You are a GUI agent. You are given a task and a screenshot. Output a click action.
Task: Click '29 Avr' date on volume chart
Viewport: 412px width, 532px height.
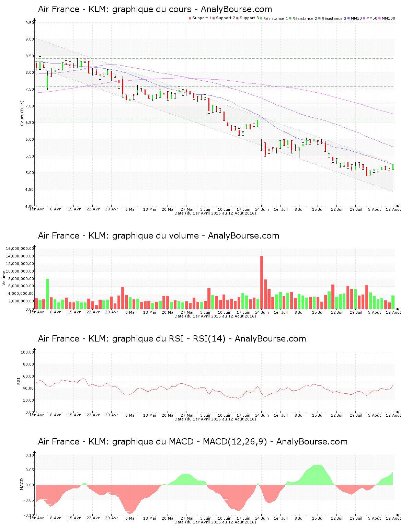click(x=112, y=312)
